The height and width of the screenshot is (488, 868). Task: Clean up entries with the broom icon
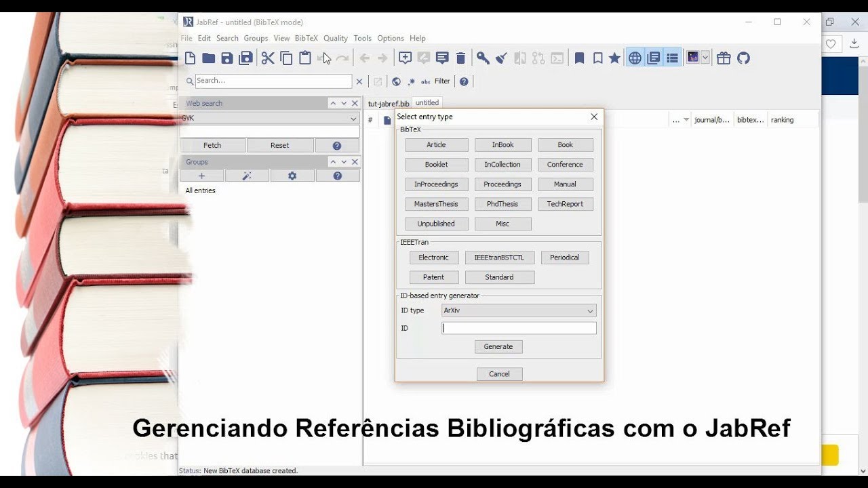501,58
